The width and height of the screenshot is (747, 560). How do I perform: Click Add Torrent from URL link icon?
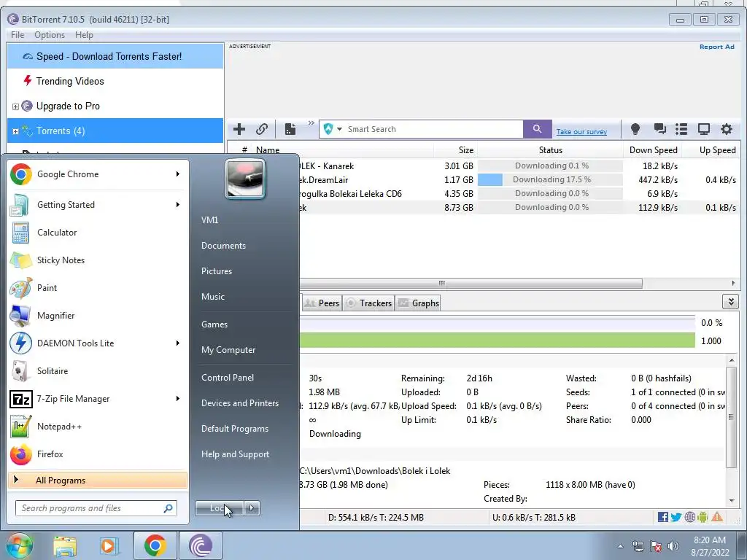262,129
